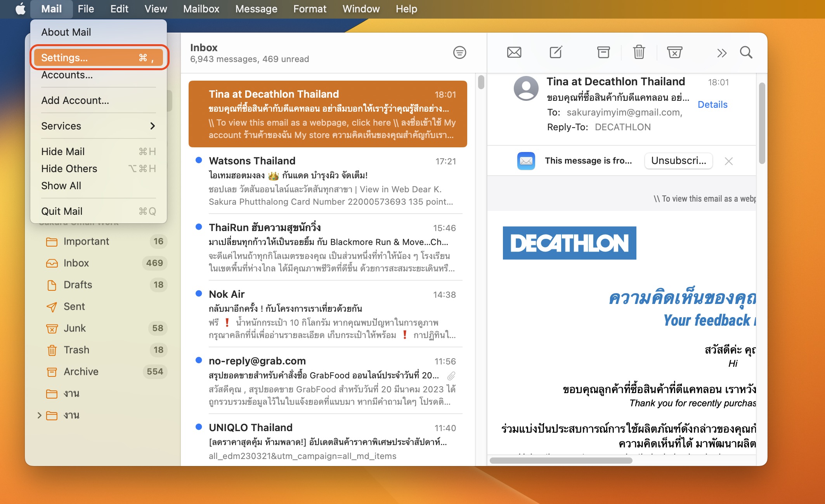825x504 pixels.
Task: Click the sender avatar icon for Tina
Action: (526, 88)
